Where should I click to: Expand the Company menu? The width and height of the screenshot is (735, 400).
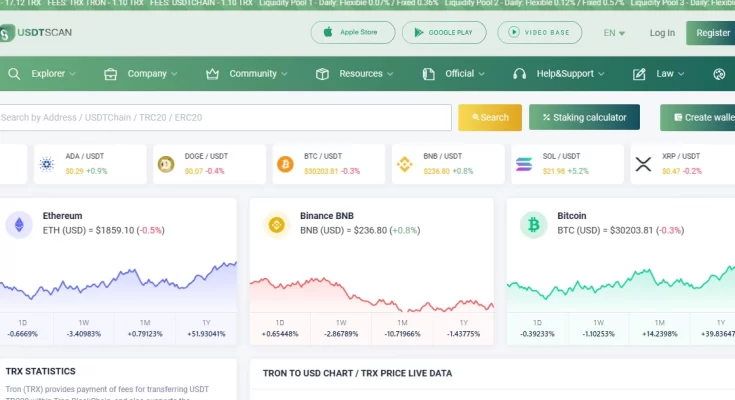point(152,74)
